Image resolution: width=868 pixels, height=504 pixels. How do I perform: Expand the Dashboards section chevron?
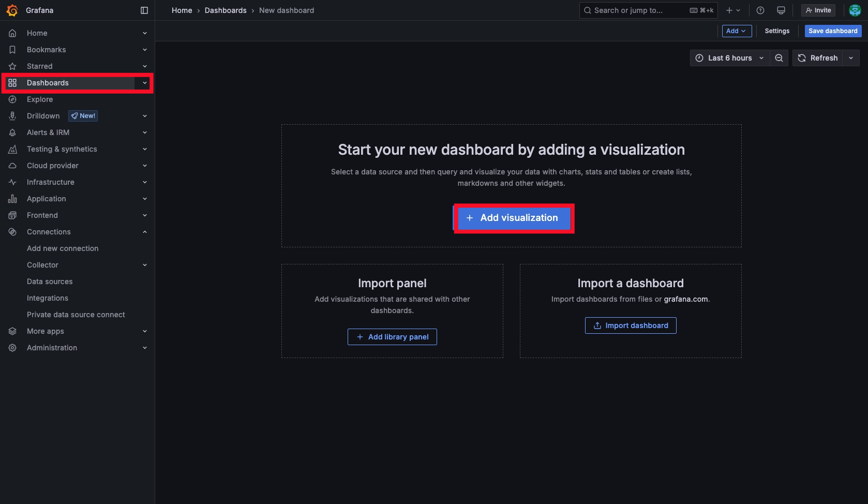(x=145, y=83)
